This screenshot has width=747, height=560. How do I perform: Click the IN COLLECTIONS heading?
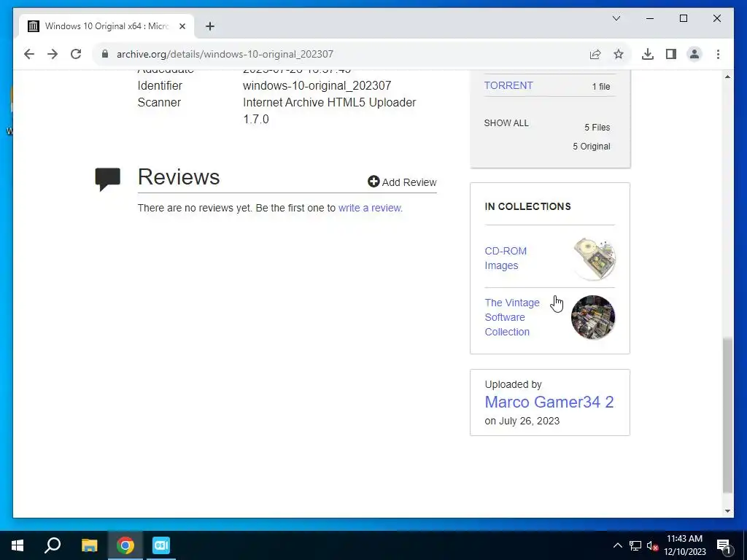click(x=527, y=206)
